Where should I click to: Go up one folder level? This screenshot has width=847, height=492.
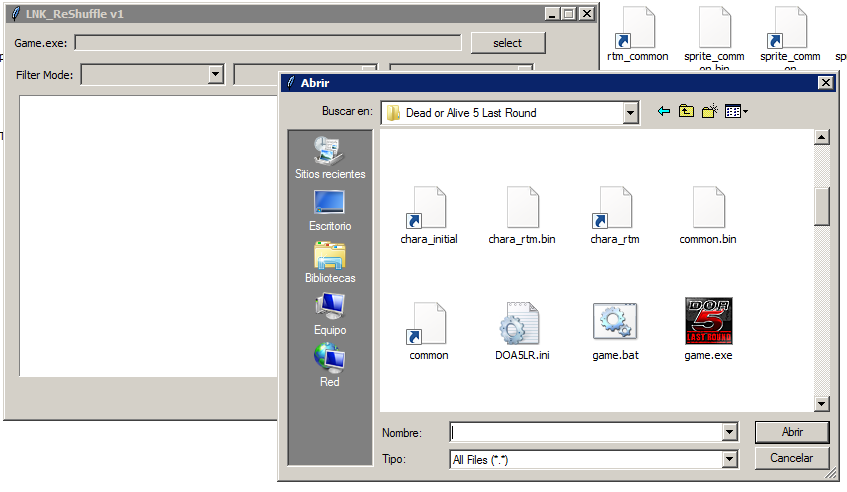(686, 112)
